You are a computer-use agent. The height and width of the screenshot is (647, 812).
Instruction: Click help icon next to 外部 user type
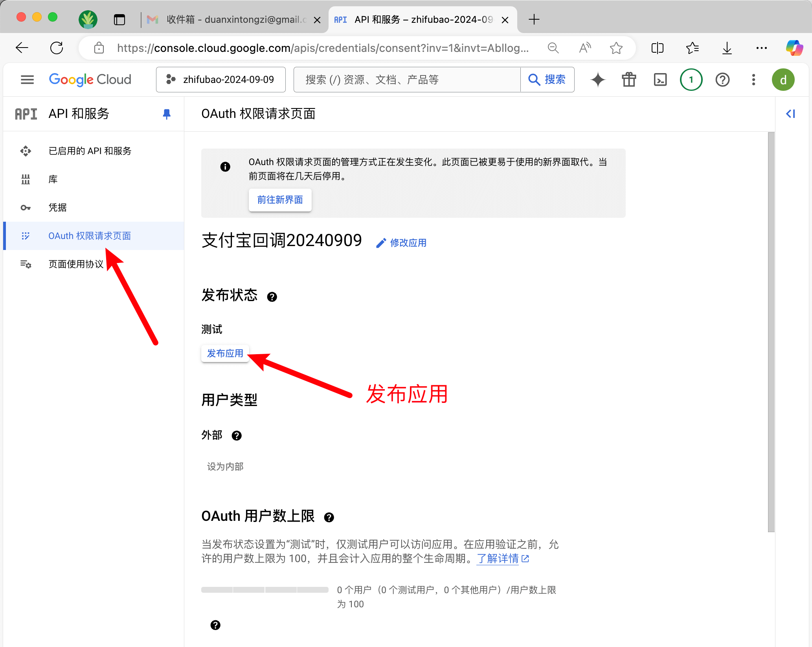(237, 436)
